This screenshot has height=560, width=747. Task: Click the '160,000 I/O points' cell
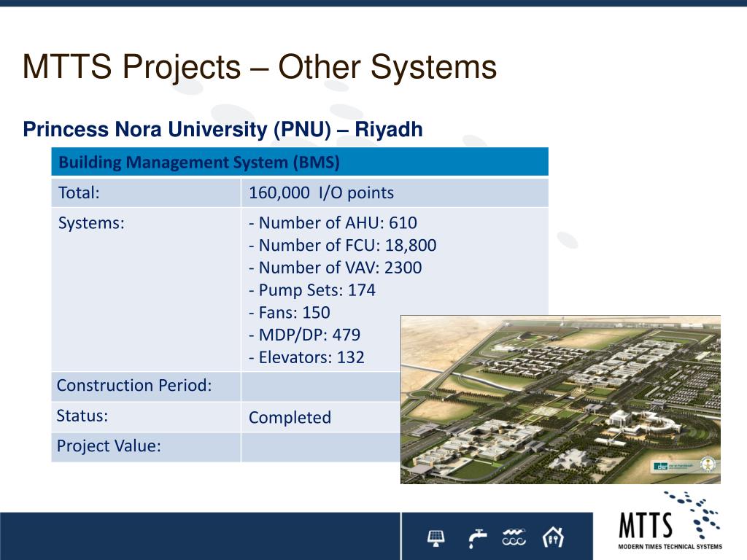[395, 192]
